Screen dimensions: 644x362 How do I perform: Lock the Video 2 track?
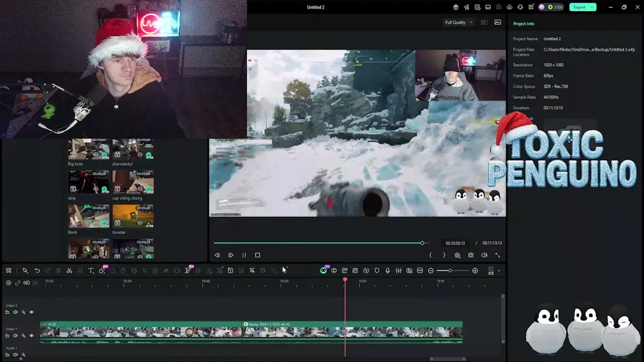[7, 312]
